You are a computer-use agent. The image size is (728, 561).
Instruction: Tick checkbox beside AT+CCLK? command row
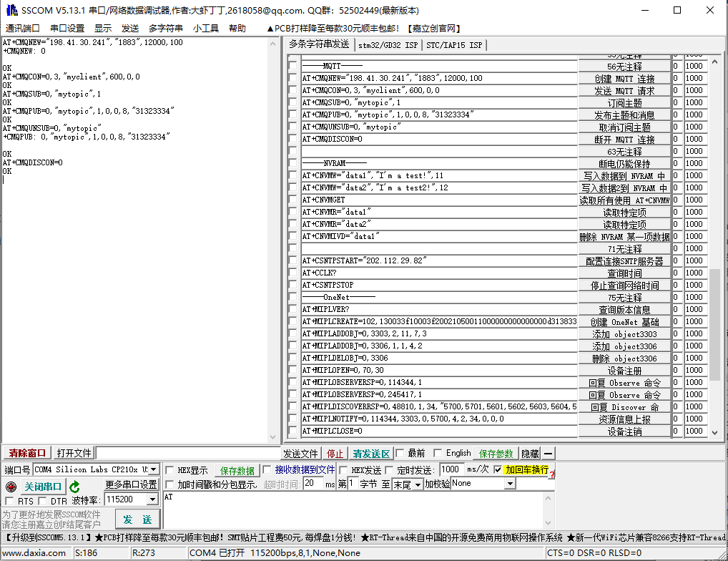tap(293, 273)
